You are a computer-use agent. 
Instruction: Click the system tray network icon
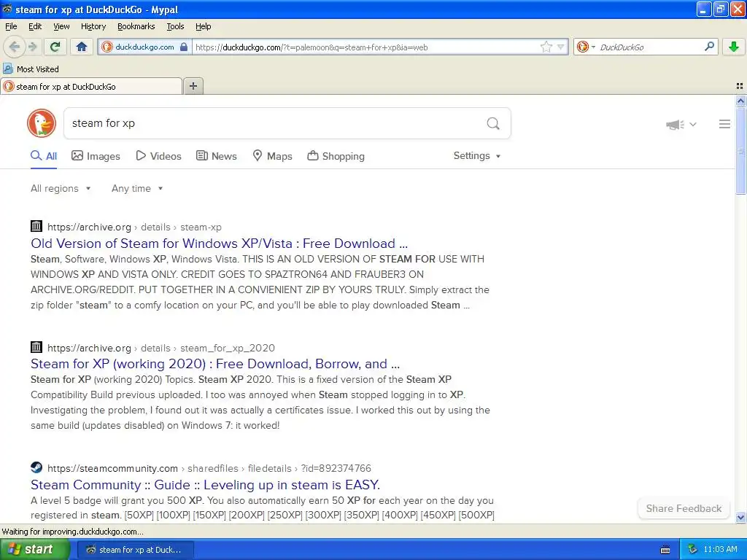[x=692, y=550]
